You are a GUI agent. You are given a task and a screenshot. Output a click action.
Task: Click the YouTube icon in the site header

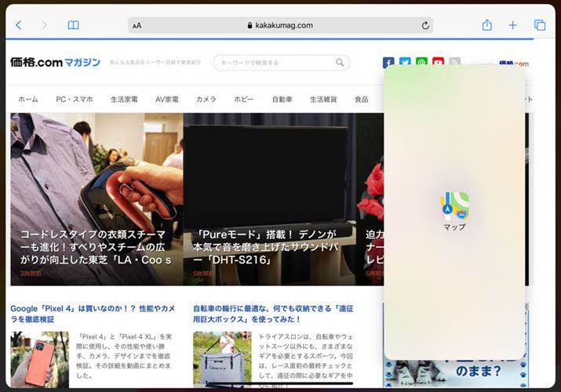click(x=438, y=63)
